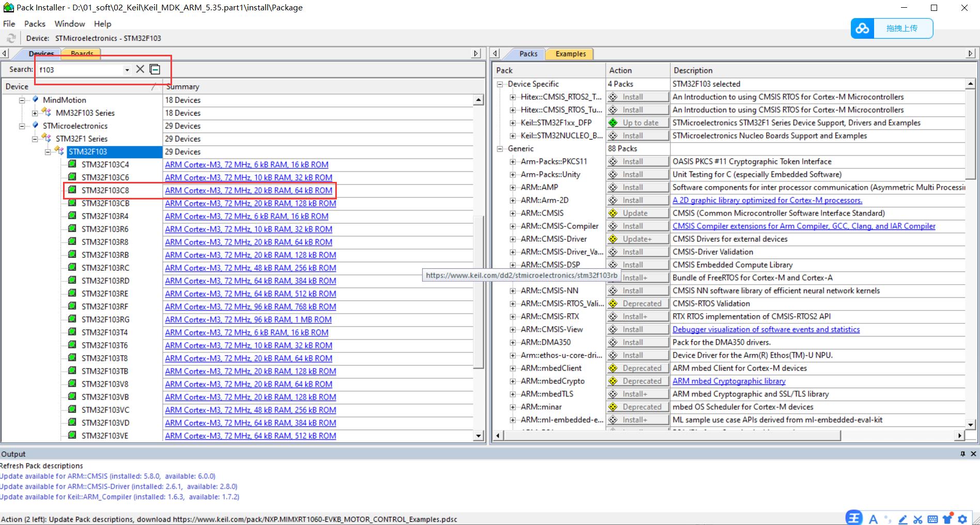Select the Packs tab

pyautogui.click(x=528, y=54)
